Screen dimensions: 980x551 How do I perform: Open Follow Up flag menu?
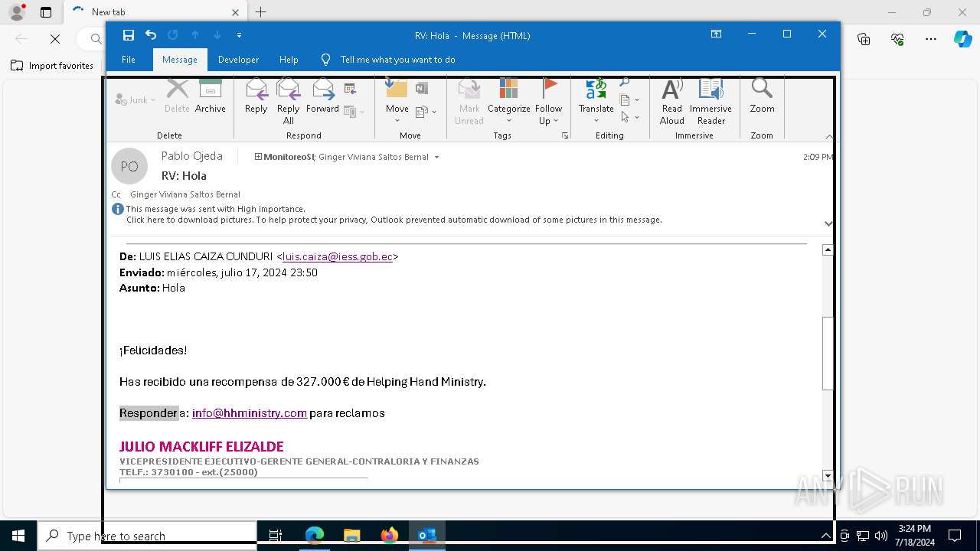[549, 101]
